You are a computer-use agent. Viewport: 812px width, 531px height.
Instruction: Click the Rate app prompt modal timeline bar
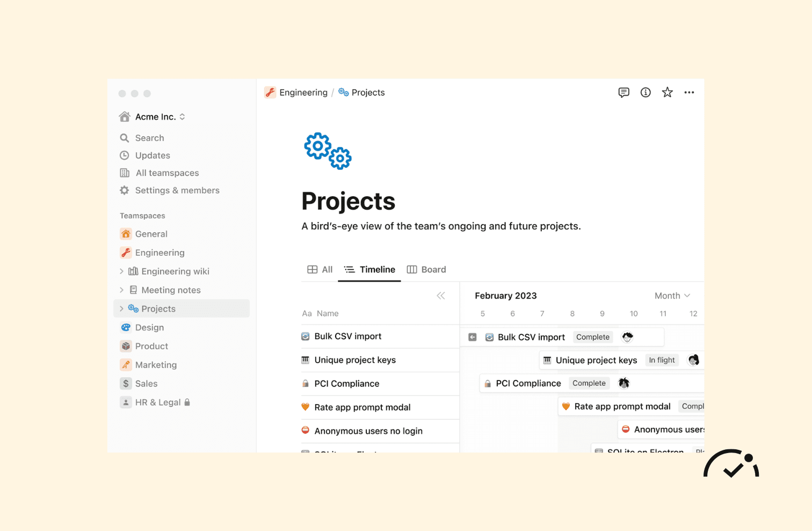(631, 406)
